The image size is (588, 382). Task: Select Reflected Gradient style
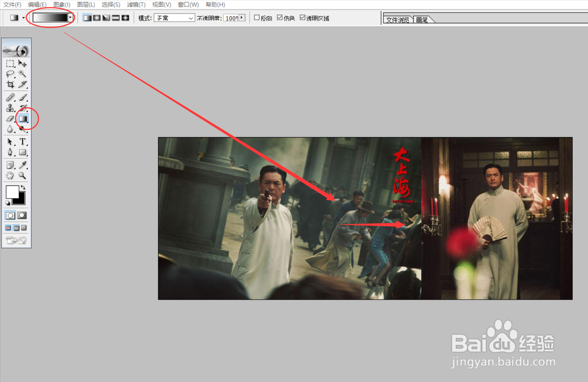116,18
